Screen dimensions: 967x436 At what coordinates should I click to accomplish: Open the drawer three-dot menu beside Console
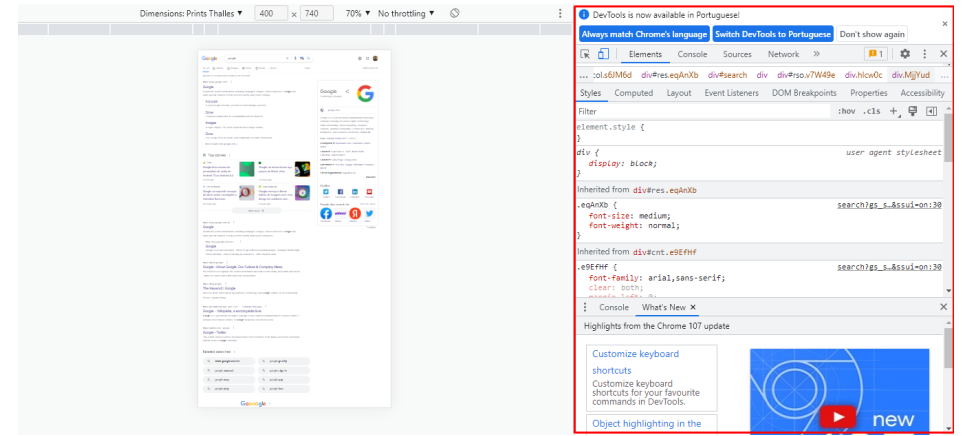585,307
